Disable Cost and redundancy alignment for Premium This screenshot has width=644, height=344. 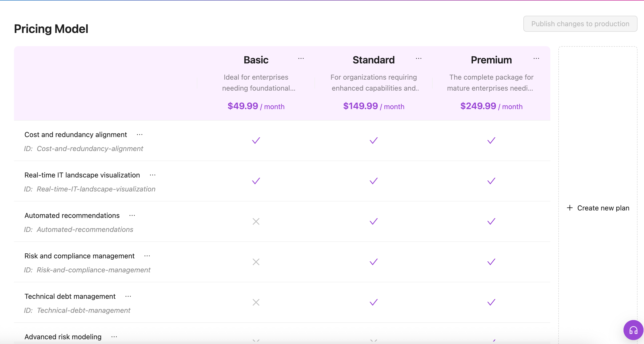tap(491, 141)
